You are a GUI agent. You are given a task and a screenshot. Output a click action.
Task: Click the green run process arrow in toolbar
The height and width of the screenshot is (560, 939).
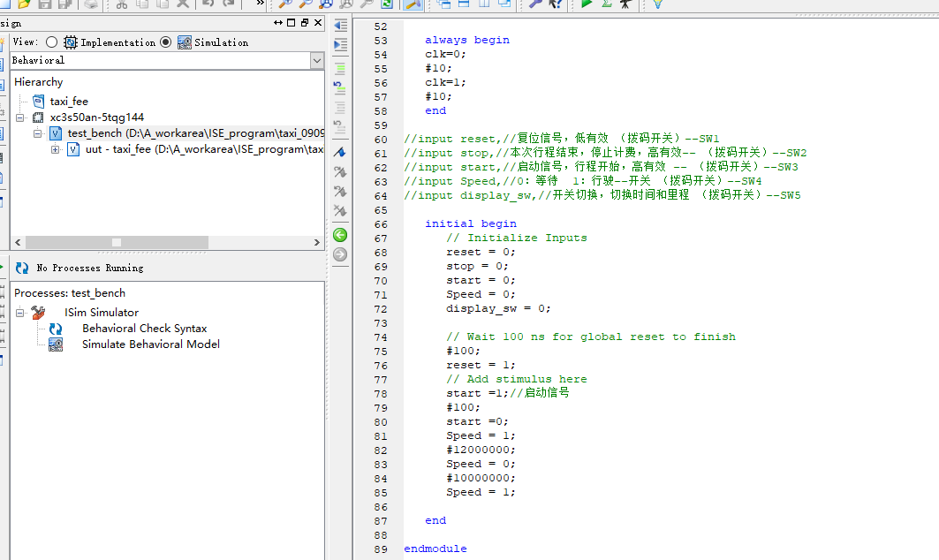[x=587, y=4]
